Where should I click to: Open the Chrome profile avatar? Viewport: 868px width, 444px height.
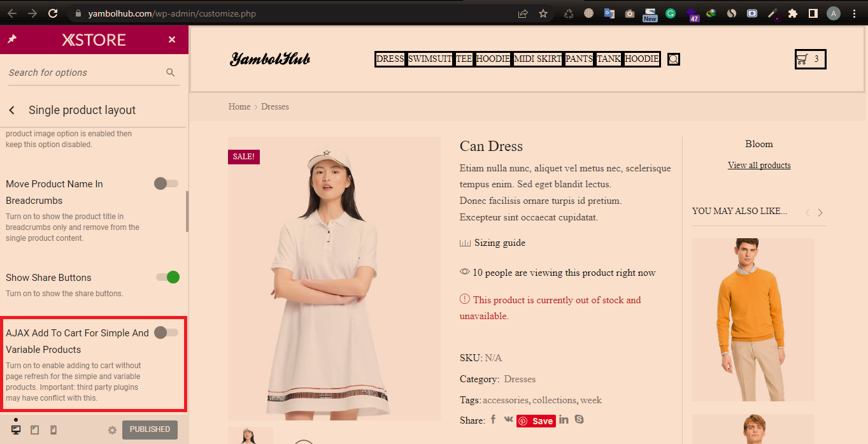pyautogui.click(x=834, y=13)
